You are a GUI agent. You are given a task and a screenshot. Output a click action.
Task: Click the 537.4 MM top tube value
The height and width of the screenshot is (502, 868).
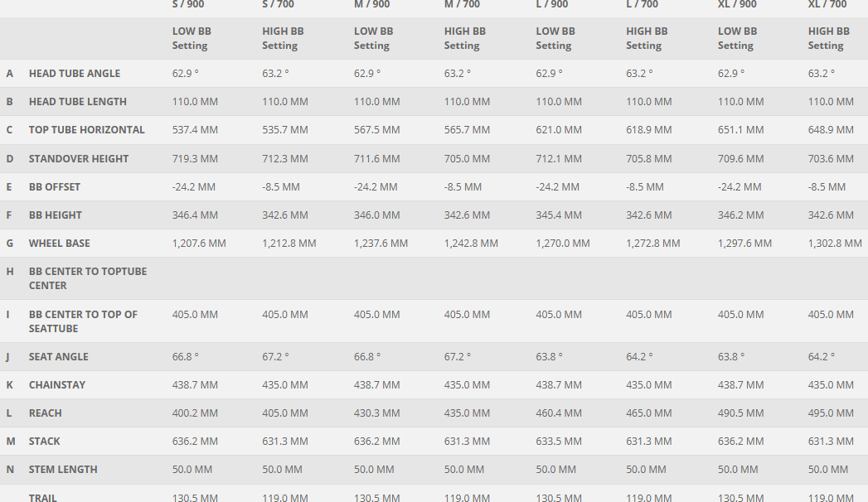195,130
